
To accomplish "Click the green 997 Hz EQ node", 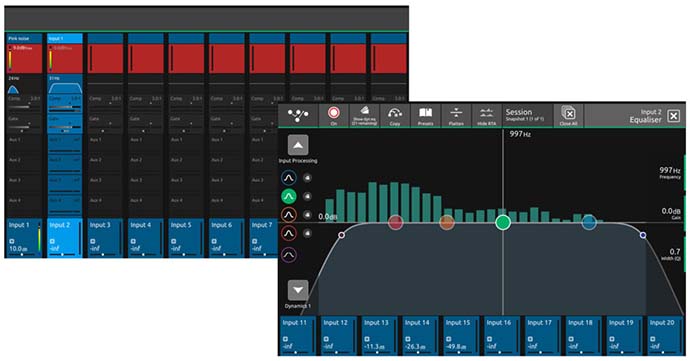I will 503,222.
